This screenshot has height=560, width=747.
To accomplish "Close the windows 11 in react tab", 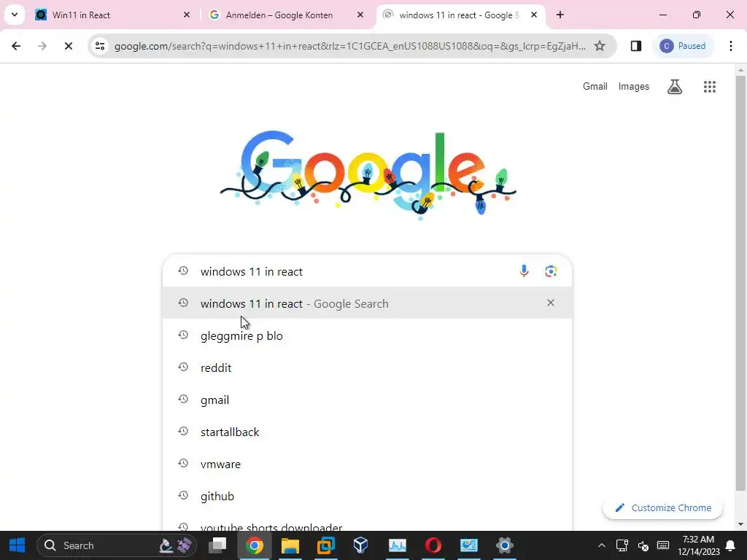I will click(x=534, y=15).
